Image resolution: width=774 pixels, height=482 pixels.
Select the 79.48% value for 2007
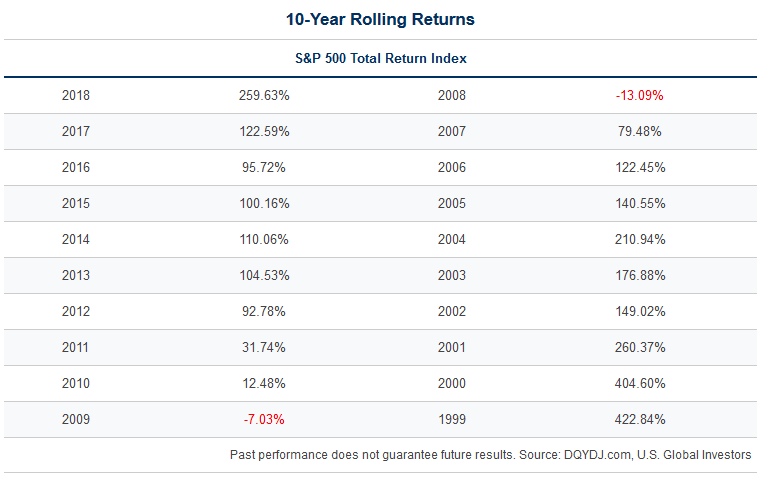click(x=640, y=132)
